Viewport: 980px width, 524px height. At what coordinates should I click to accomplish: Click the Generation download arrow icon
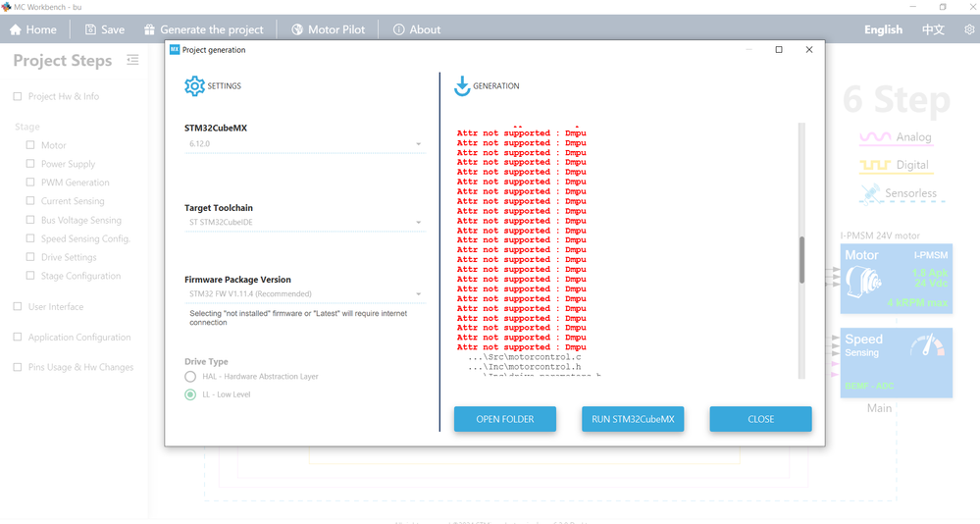click(x=462, y=86)
